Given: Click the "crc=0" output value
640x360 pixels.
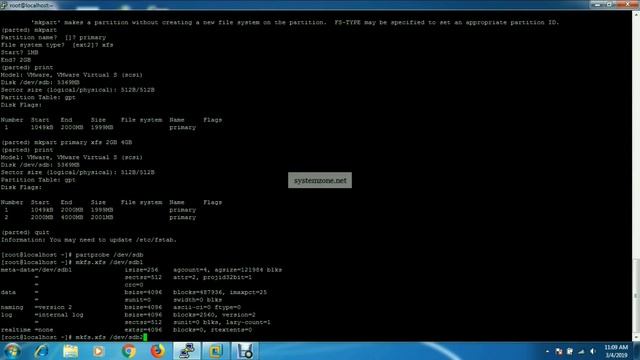Looking at the screenshot, I should [x=134, y=284].
